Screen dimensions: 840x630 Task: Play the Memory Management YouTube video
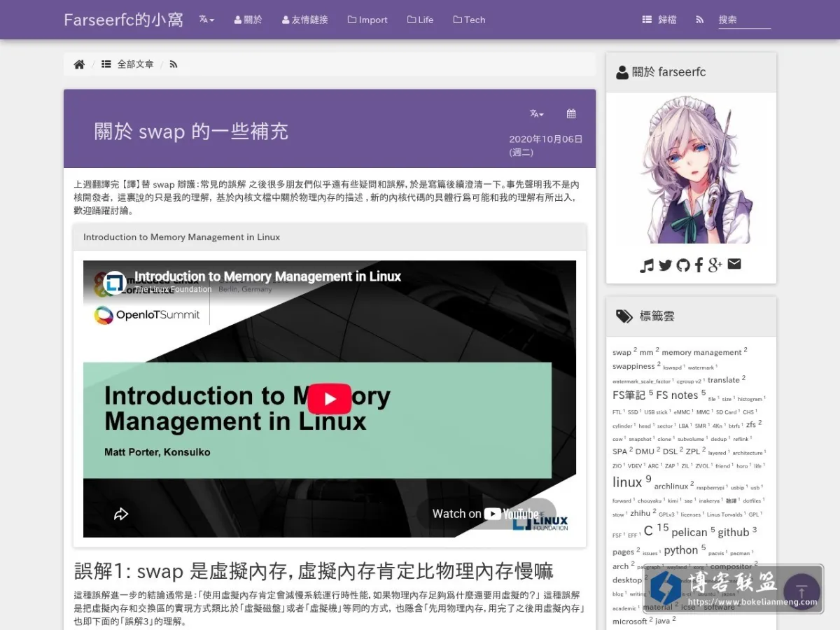pyautogui.click(x=330, y=399)
